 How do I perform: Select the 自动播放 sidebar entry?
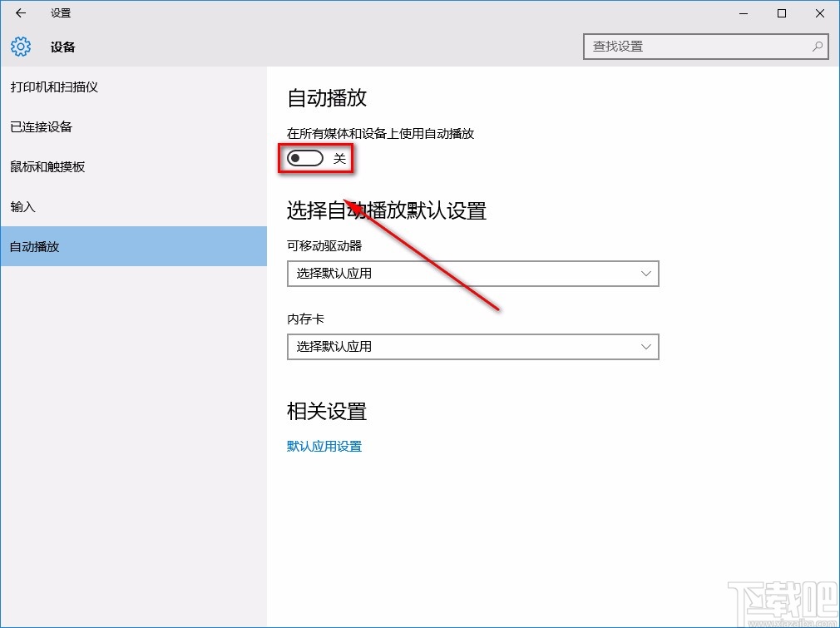click(x=33, y=246)
